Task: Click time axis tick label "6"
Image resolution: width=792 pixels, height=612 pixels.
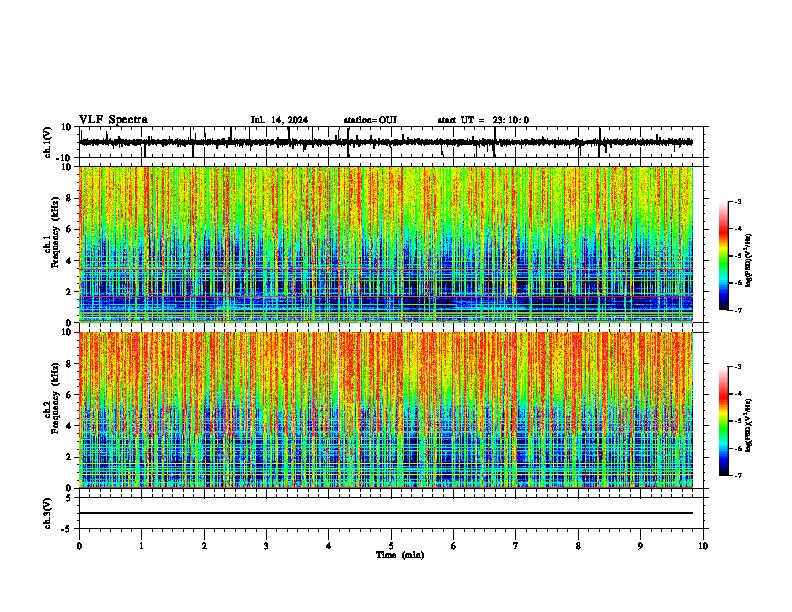Action: [x=454, y=546]
